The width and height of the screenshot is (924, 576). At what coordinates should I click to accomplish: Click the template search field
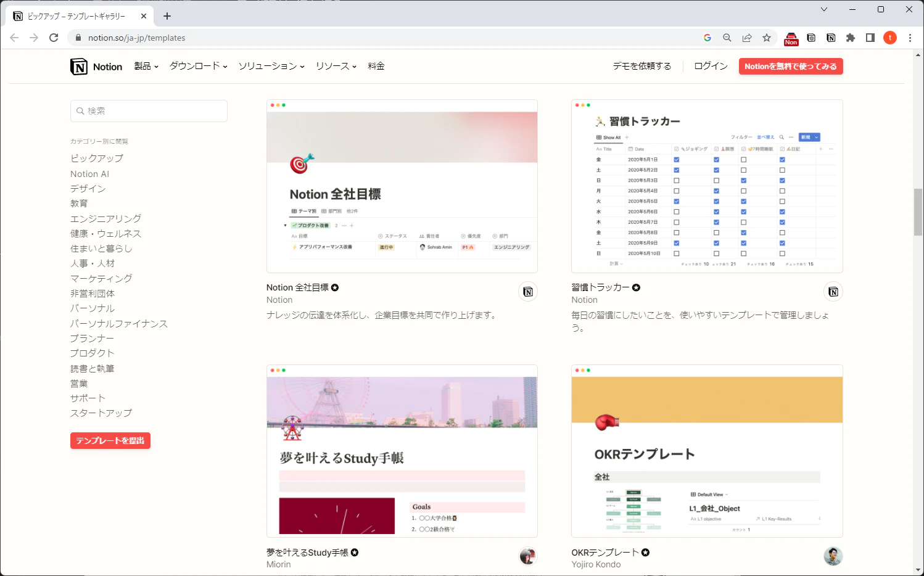tap(149, 111)
